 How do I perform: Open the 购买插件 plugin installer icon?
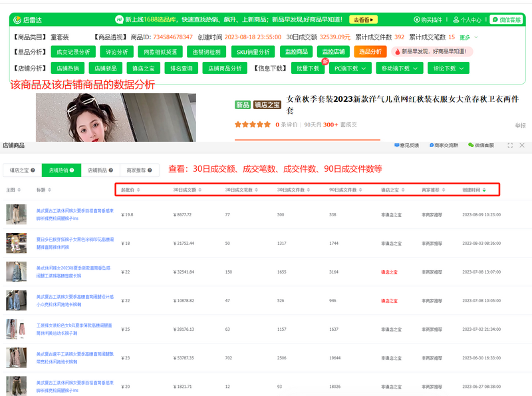point(429,20)
